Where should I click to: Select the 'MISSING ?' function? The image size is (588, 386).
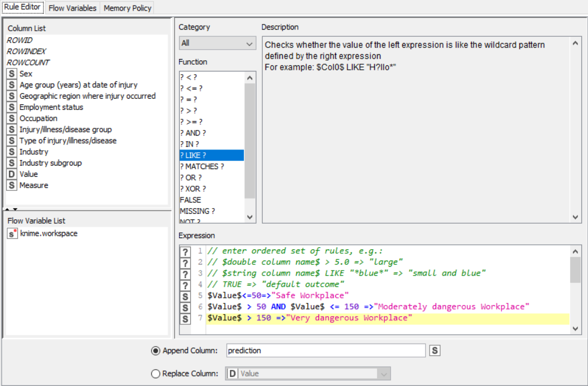coord(212,211)
